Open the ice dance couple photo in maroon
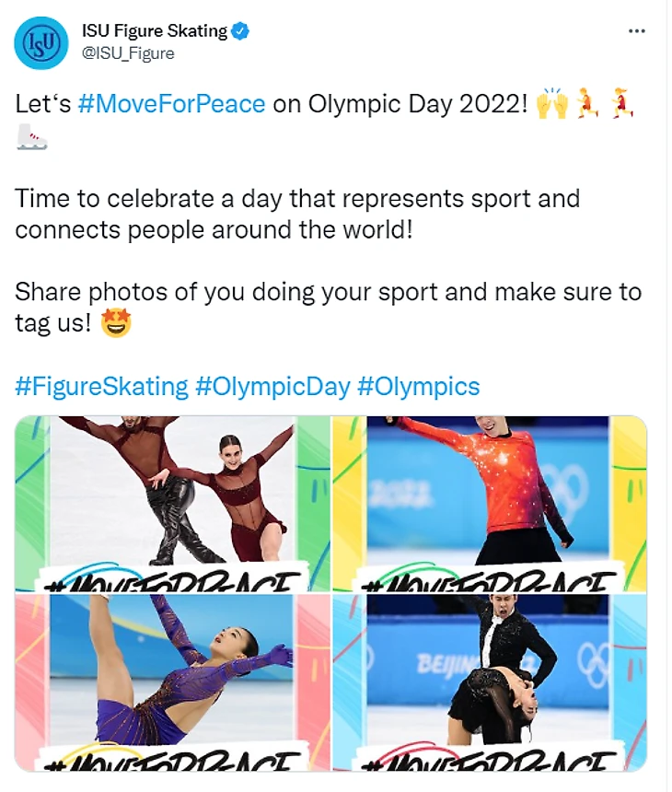Image resolution: width=672 pixels, height=792 pixels. click(172, 503)
